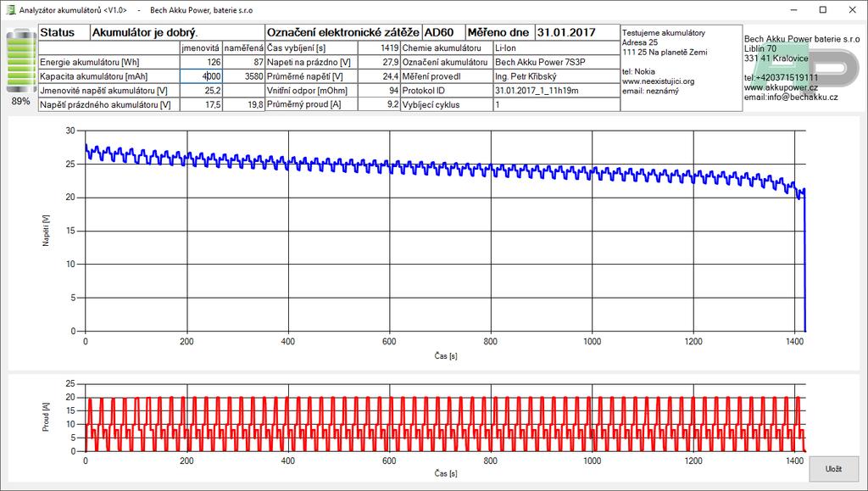Click the average current value 9,2

click(379, 104)
